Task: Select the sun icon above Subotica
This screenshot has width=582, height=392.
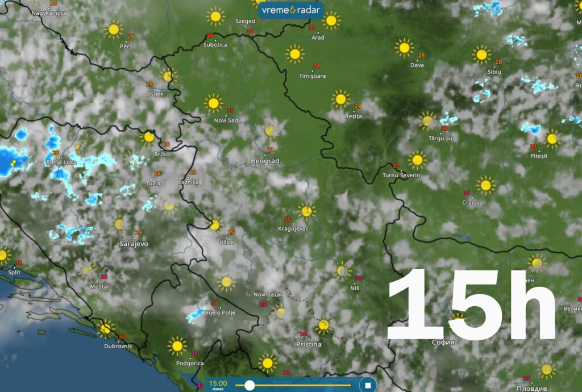Action: [x=215, y=16]
